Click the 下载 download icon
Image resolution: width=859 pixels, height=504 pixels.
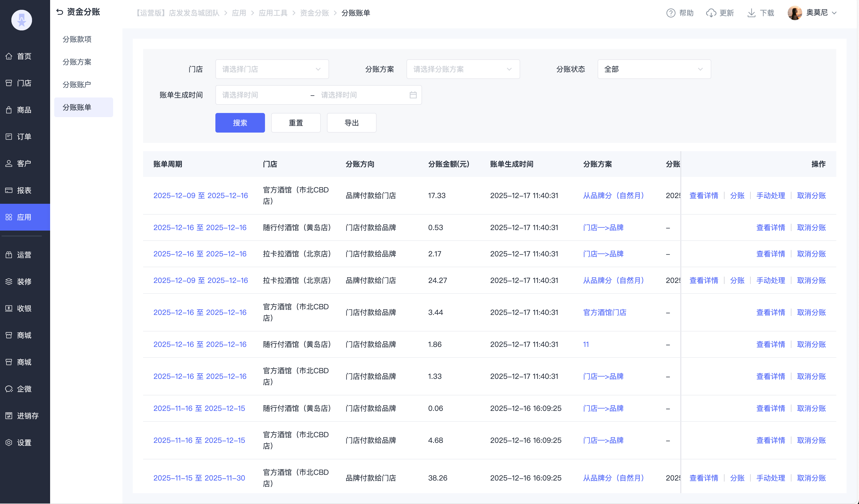[x=751, y=13]
